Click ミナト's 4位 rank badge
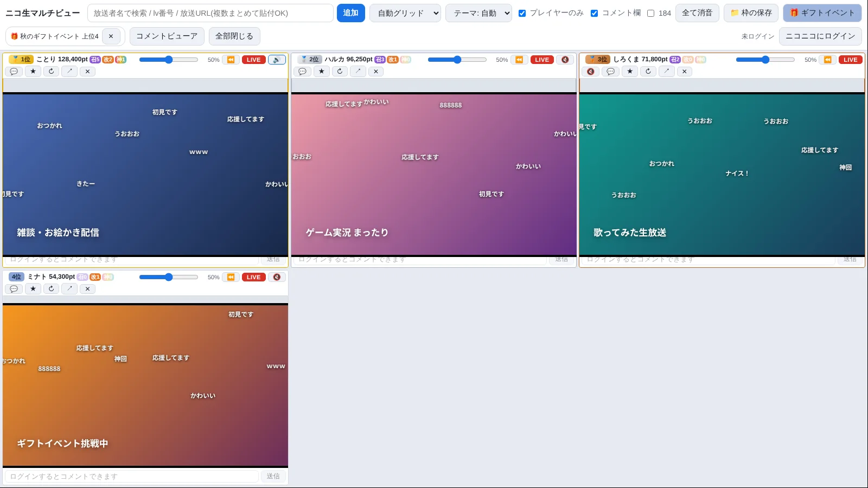 (17, 277)
